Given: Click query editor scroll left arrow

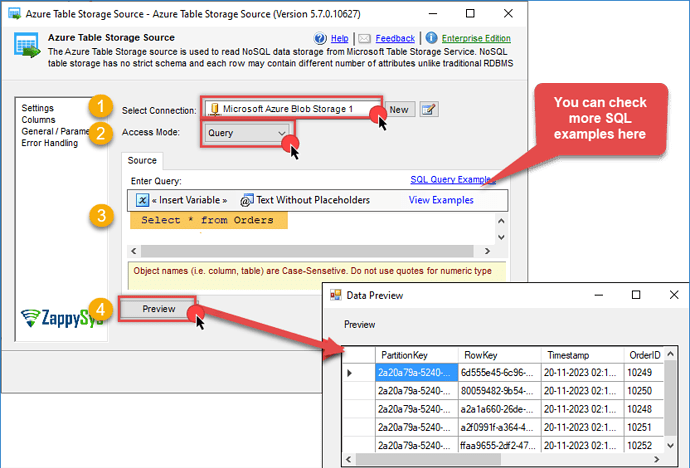Looking at the screenshot, I should [x=134, y=251].
